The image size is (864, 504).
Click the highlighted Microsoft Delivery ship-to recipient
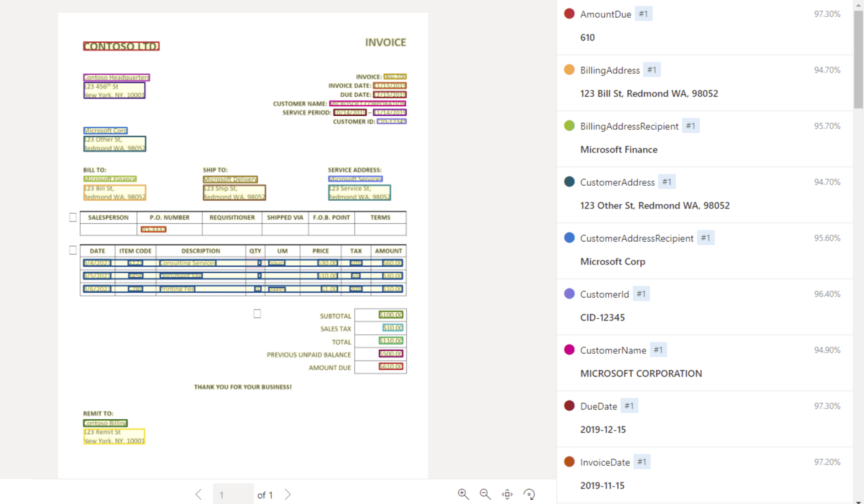(x=230, y=179)
